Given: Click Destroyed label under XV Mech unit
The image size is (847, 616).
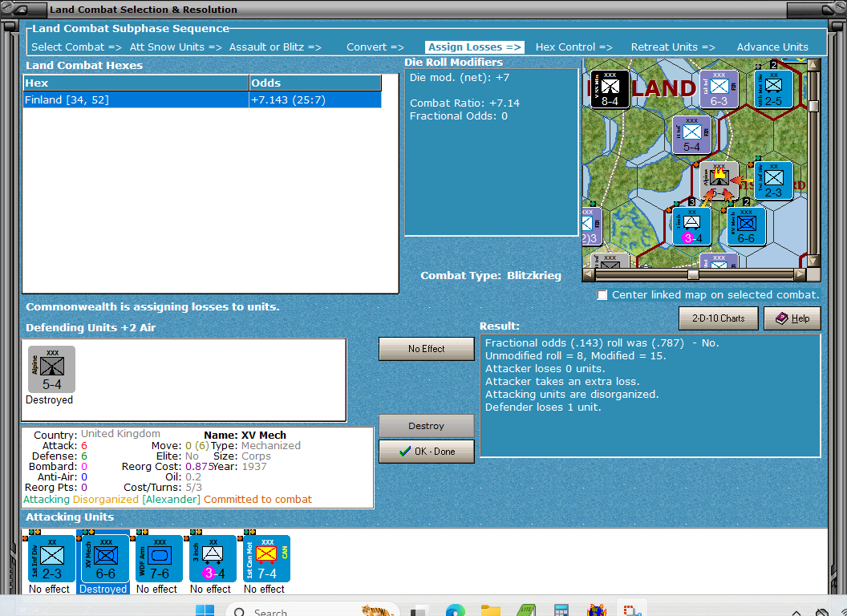Looking at the screenshot, I should click(x=103, y=589).
